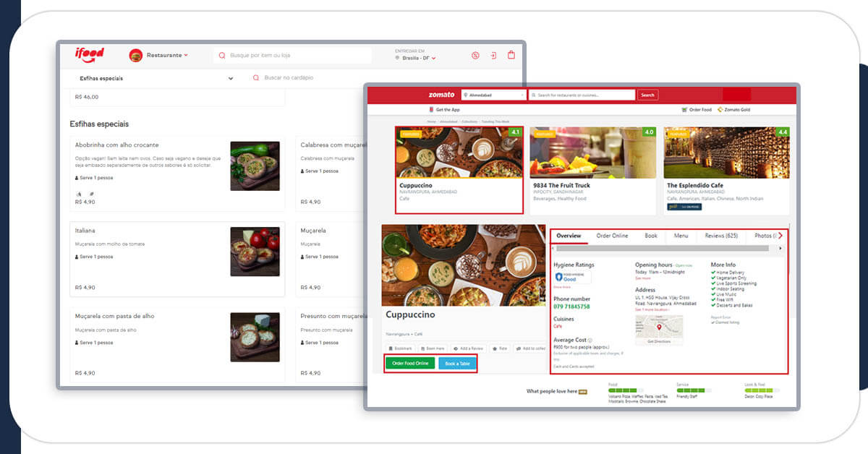Expand the Esfihas especiais category dropdown
The image size is (868, 454).
tap(156, 78)
